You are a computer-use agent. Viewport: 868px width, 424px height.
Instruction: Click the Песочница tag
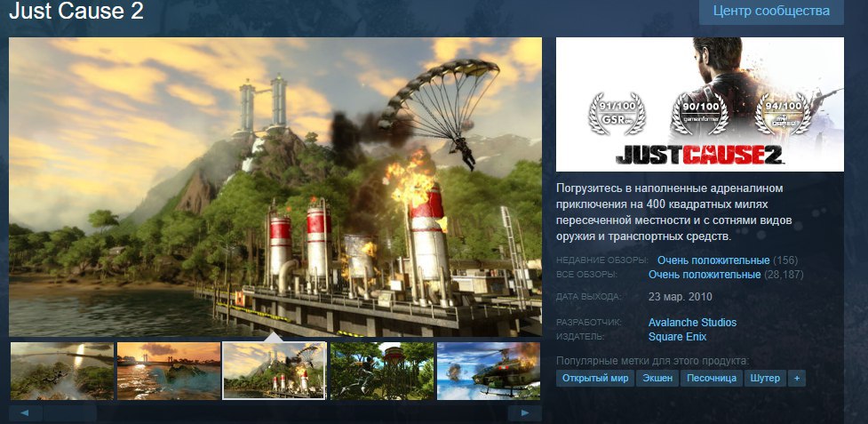pos(712,379)
